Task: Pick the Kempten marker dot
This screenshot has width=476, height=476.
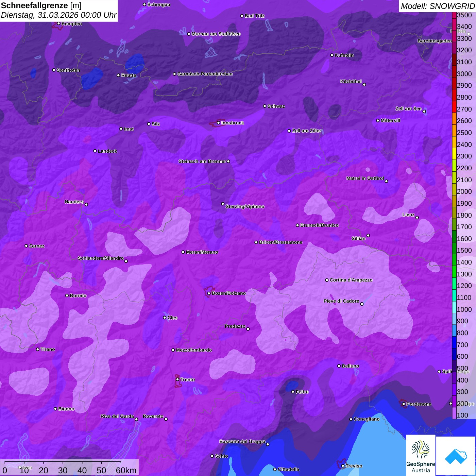Action: (x=58, y=23)
